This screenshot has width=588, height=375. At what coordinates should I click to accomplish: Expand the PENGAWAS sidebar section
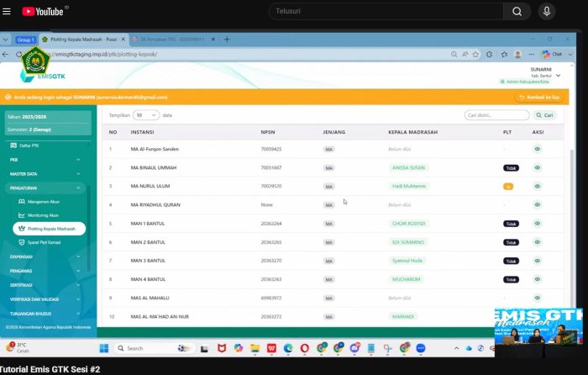[45, 271]
